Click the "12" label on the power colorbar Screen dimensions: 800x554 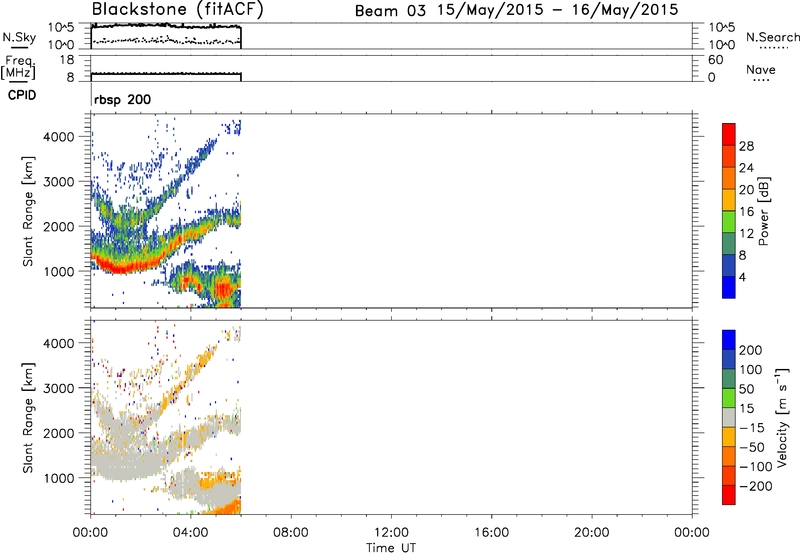(x=746, y=234)
